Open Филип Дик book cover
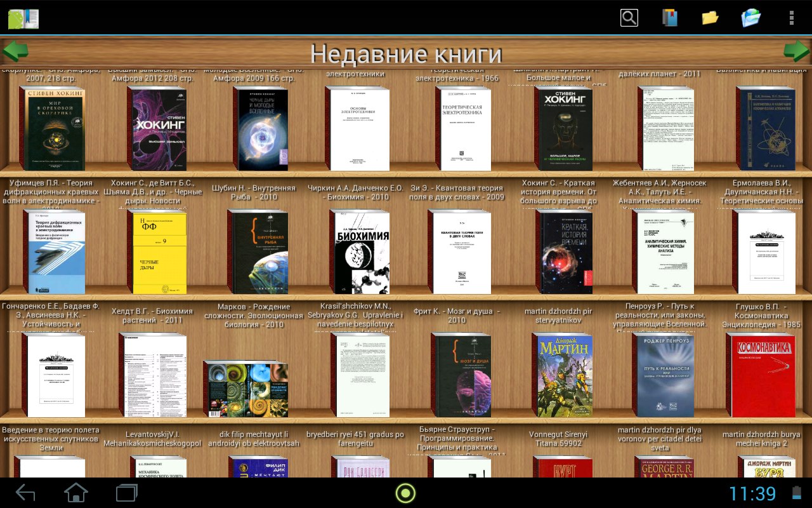The width and height of the screenshot is (812, 508). pos(258,467)
